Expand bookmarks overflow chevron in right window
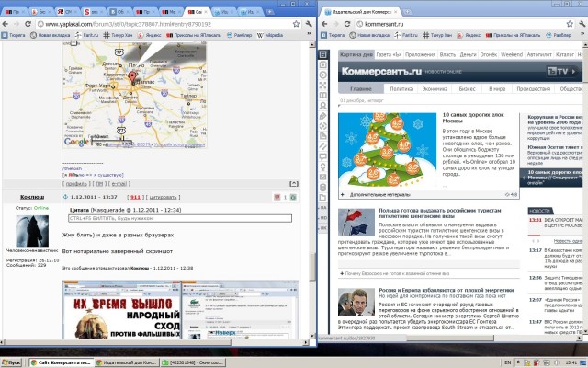The width and height of the screenshot is (588, 368). (583, 35)
